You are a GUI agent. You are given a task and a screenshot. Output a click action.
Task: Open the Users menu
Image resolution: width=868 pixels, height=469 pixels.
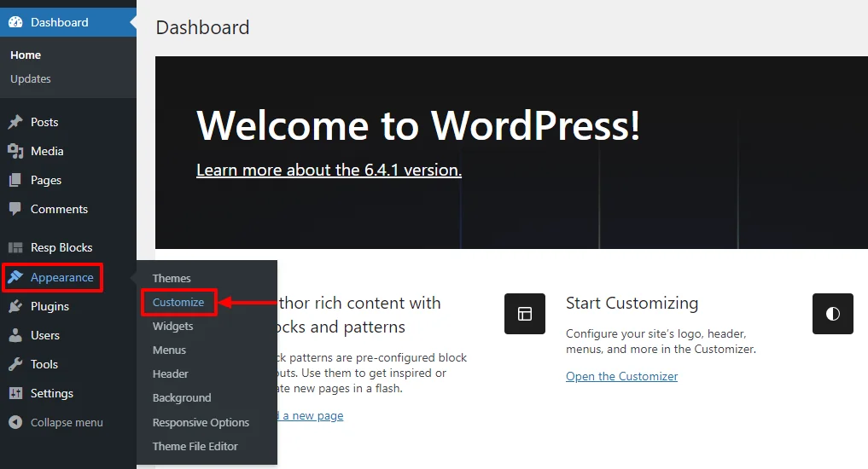click(45, 335)
